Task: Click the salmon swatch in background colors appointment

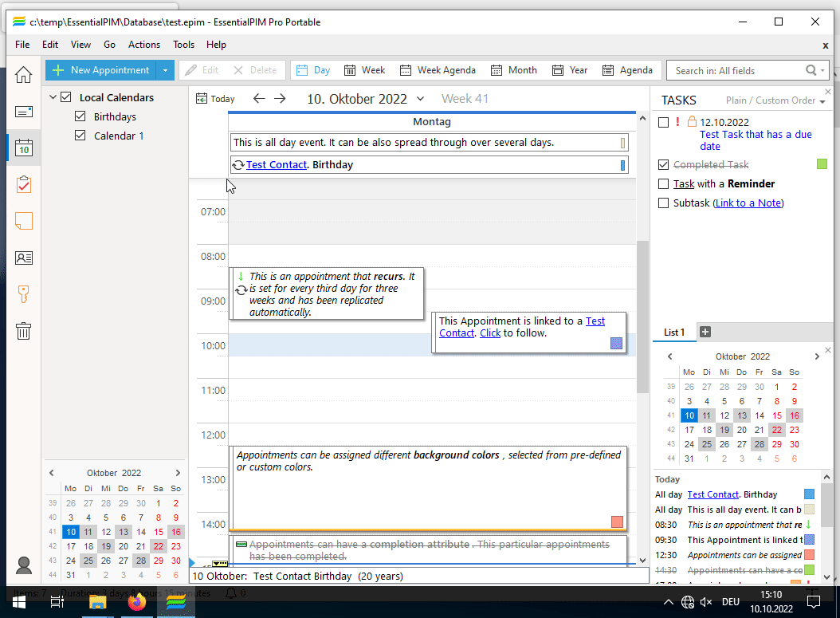Action: pos(617,522)
